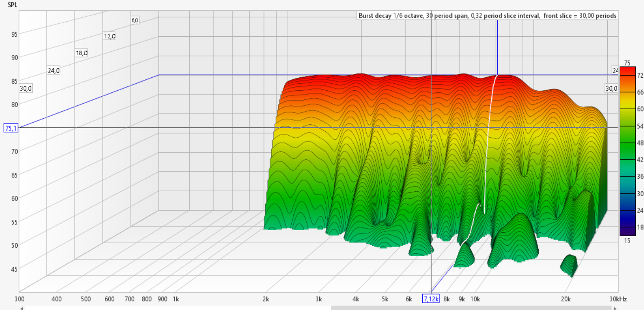Click the 300 frequency axis label
Screen dimensions: 644x310
19,299
